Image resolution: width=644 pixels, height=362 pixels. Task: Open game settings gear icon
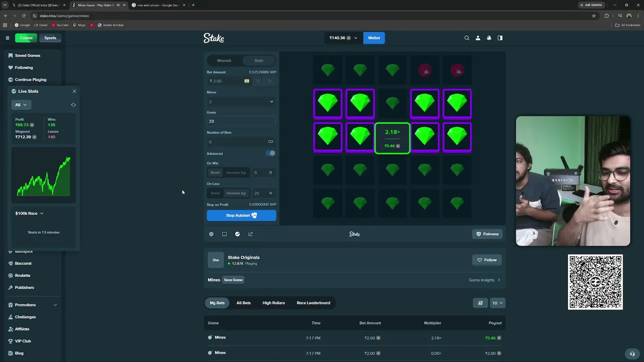pos(211,234)
